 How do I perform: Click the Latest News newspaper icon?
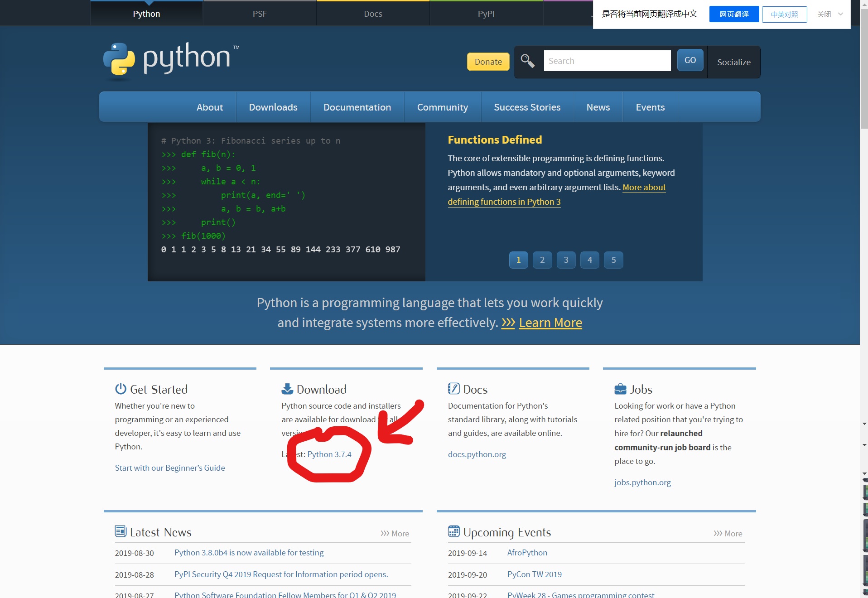pos(121,531)
